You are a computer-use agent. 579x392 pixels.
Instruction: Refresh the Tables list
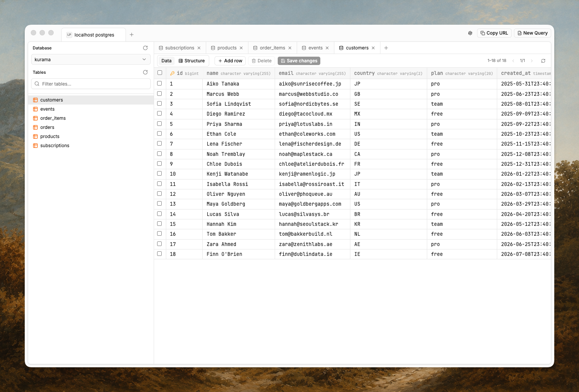click(x=145, y=72)
